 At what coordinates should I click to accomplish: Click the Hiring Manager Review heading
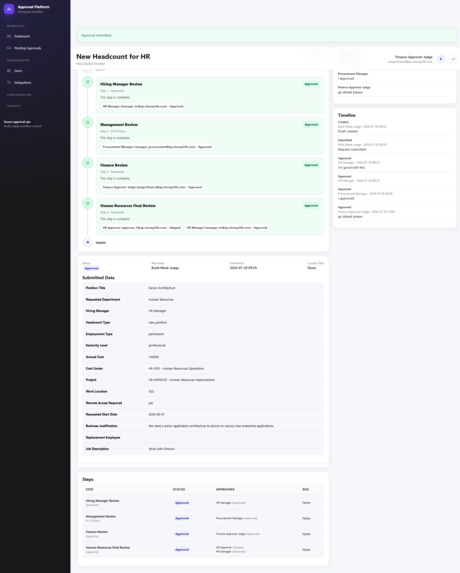[121, 84]
